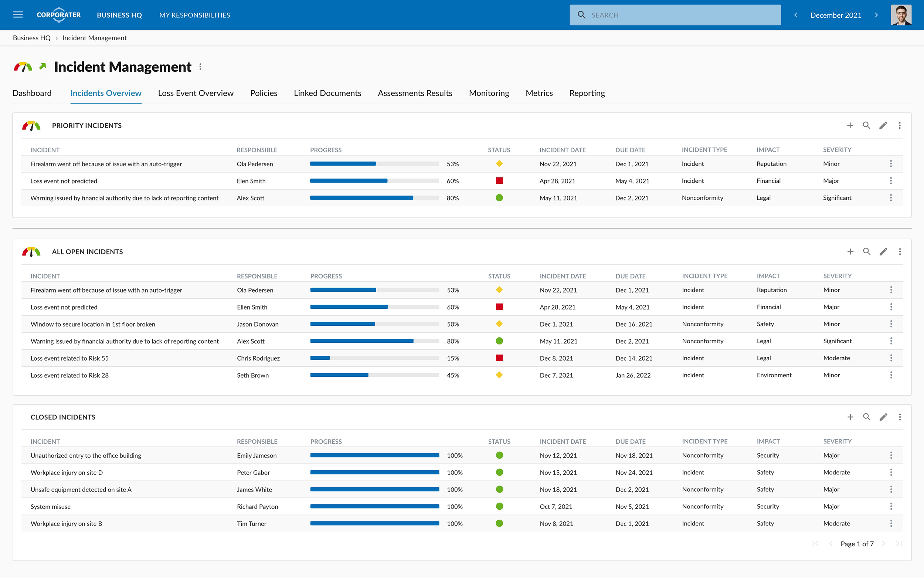924x578 pixels.
Task: Switch to the Loss Event Overview tab
Action: pos(196,93)
